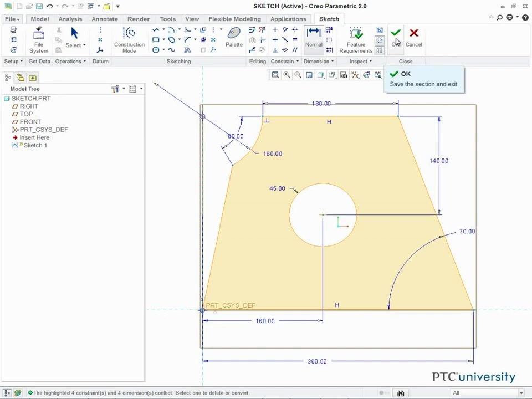Show the Favorites navigator tab
This screenshot has width=532, height=399.
33,78
